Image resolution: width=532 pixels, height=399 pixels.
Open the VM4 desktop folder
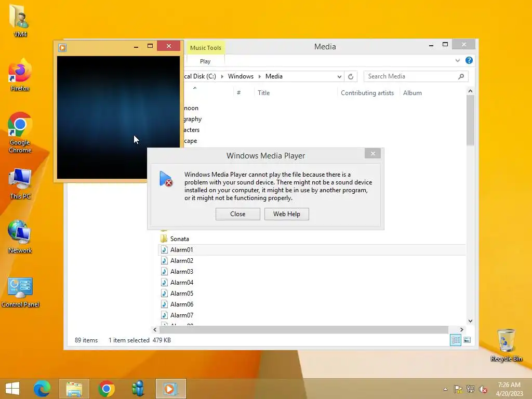(20, 20)
